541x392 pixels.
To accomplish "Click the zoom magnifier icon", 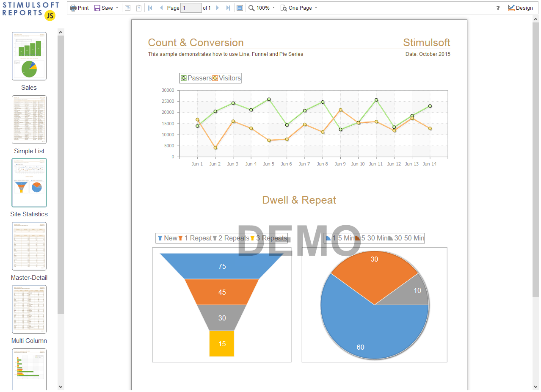I will 250,8.
